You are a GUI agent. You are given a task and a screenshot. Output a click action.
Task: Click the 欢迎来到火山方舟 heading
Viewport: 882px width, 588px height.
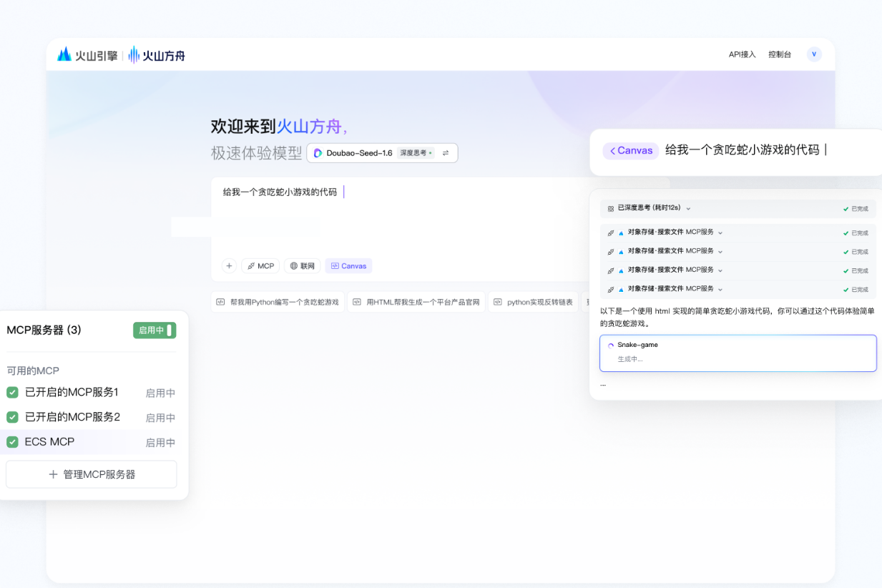pyautogui.click(x=280, y=127)
